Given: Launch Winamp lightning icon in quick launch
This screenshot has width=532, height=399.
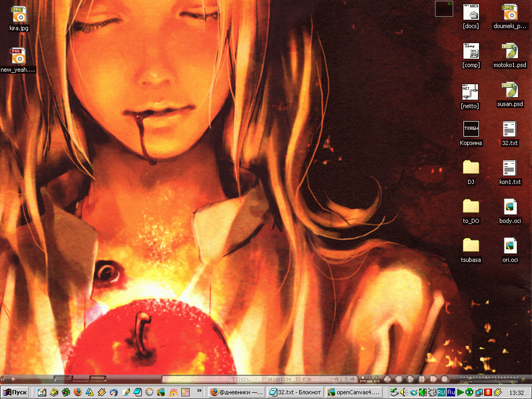Looking at the screenshot, I should pos(101,393).
